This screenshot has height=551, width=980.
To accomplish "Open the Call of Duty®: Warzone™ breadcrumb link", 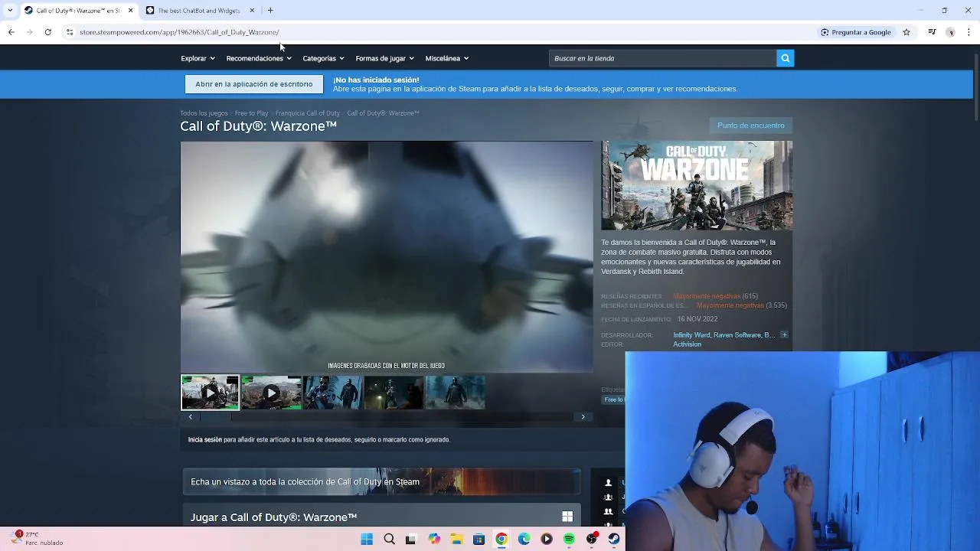I will tap(383, 113).
